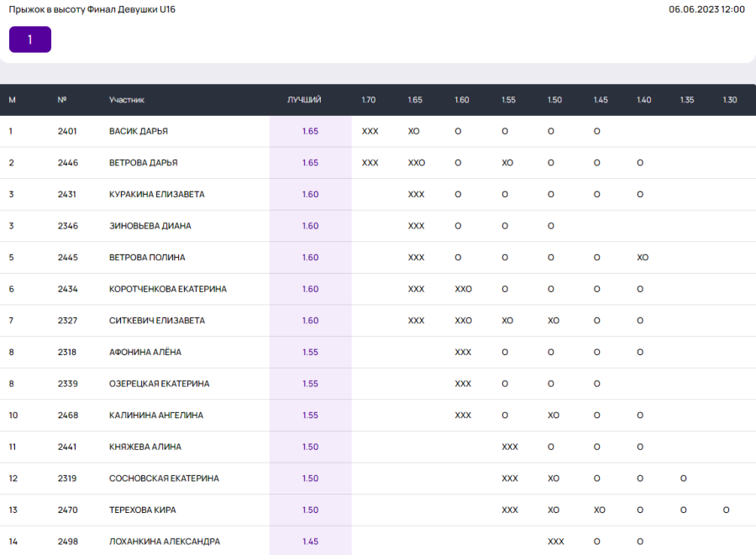756x555 pixels.
Task: Open СИТКЕВИЧ ЕЛИЗАВЕТА row
Action: 156,321
